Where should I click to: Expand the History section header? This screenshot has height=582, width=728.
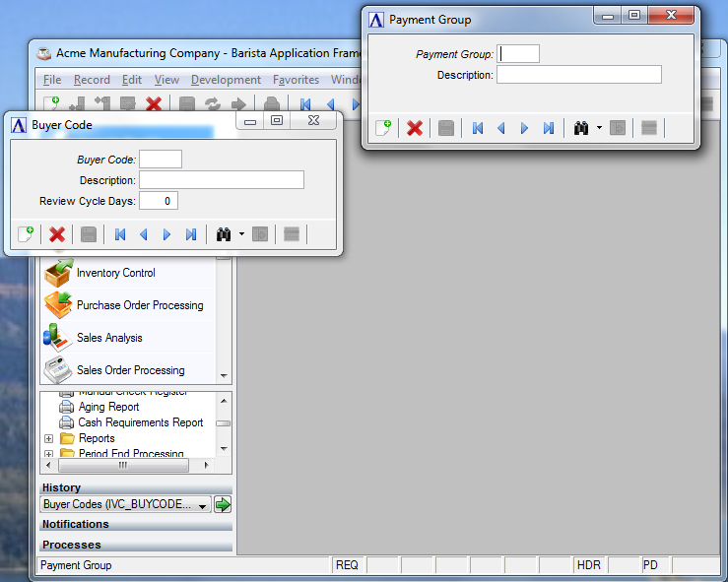click(x=136, y=487)
